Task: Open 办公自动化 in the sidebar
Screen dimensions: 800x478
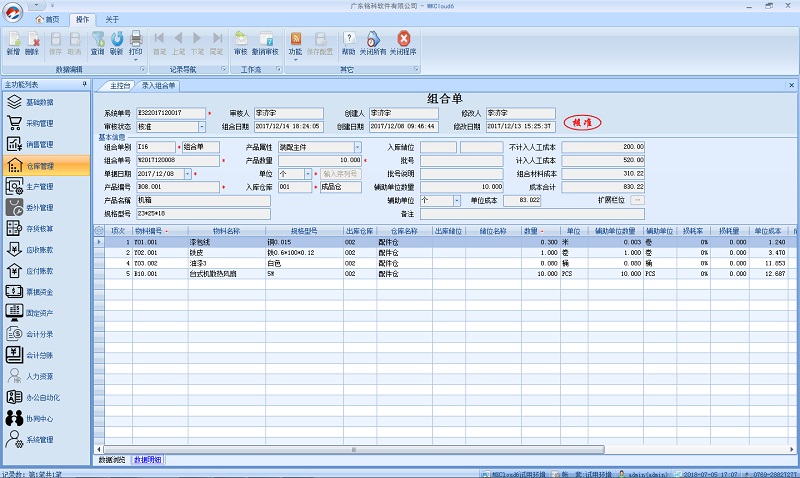Action: [x=46, y=397]
